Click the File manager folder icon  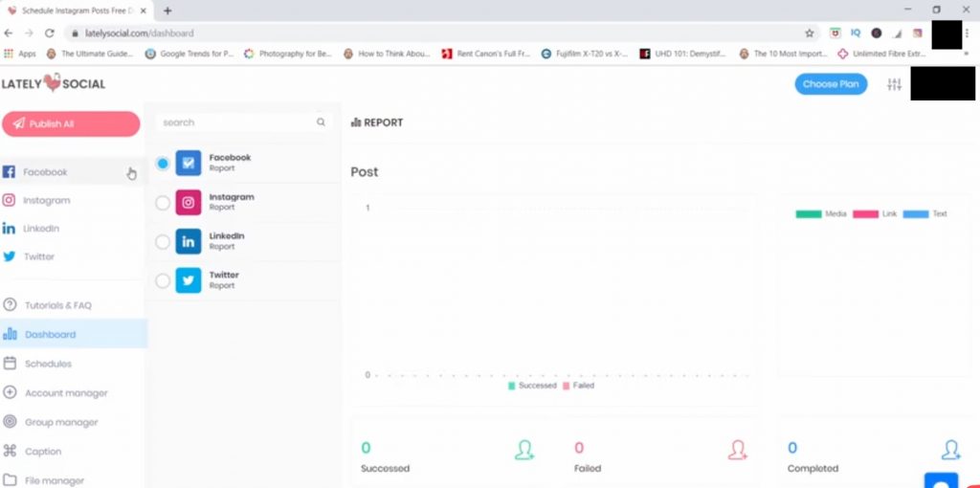[x=10, y=480]
